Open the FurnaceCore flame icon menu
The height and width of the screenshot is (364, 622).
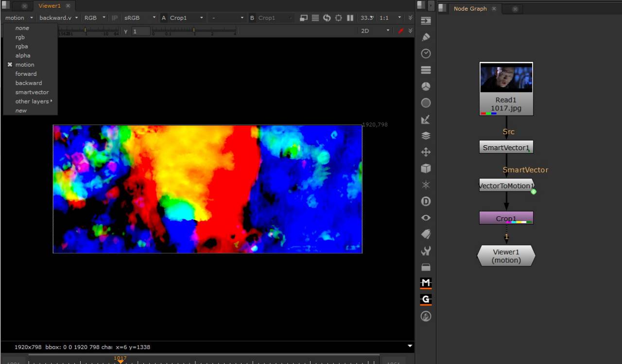[426, 316]
